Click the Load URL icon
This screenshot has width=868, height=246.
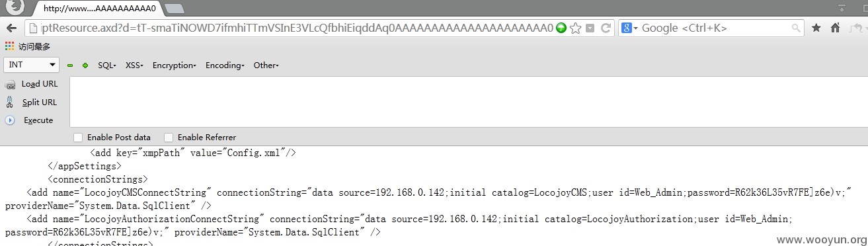10,85
